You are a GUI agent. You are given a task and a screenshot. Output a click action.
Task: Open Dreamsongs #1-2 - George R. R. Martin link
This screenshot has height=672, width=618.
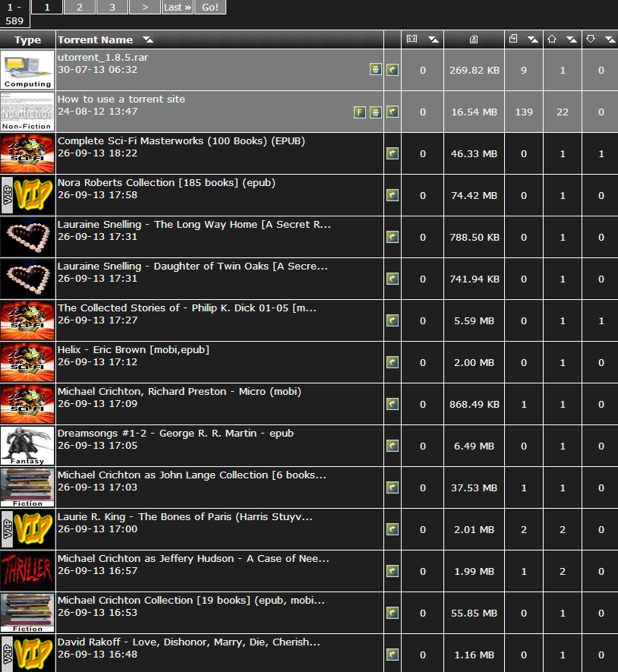click(175, 434)
